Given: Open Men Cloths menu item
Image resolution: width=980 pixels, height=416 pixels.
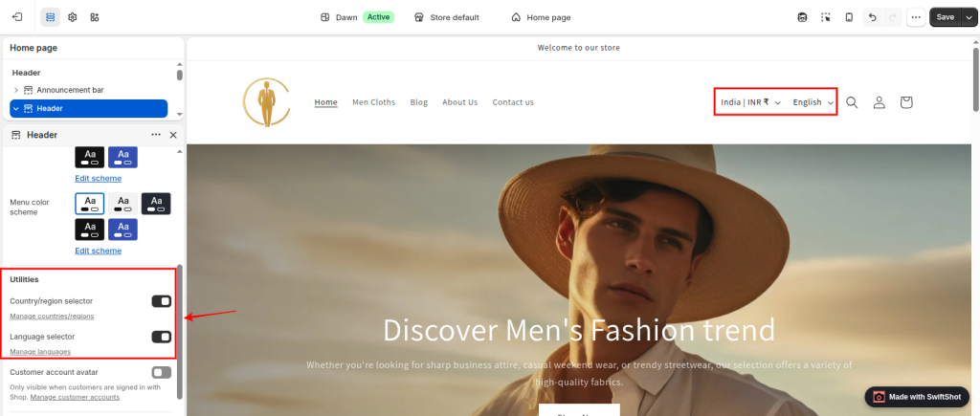Looking at the screenshot, I should coord(374,102).
